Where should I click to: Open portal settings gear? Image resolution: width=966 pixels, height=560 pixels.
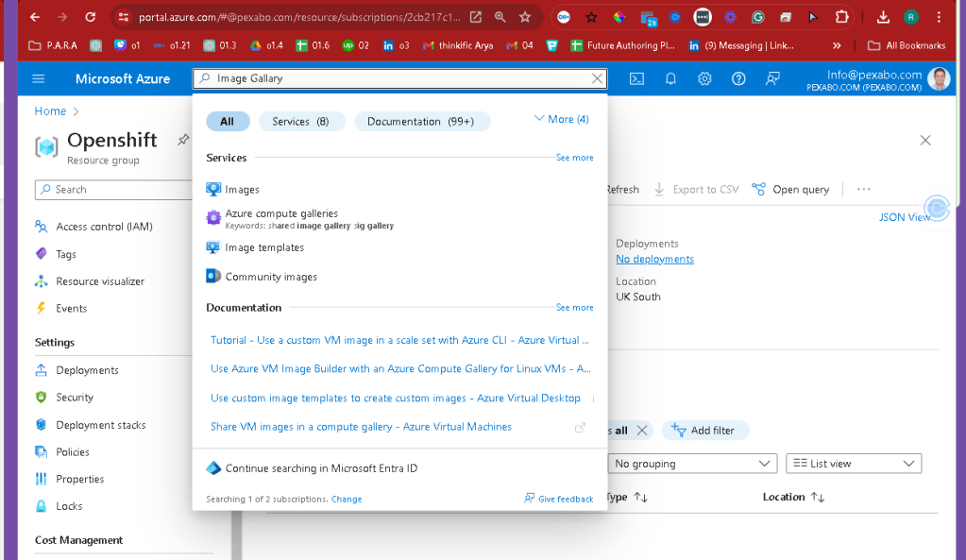tap(704, 79)
